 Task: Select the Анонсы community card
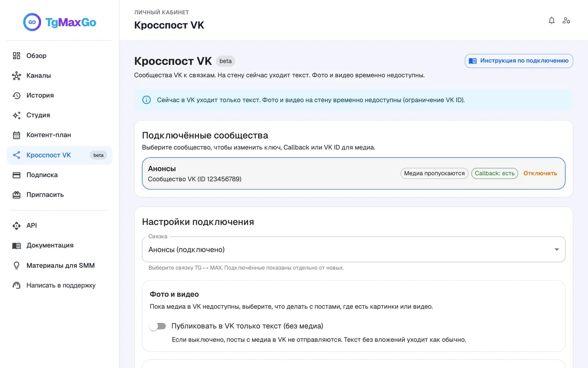[x=354, y=173]
